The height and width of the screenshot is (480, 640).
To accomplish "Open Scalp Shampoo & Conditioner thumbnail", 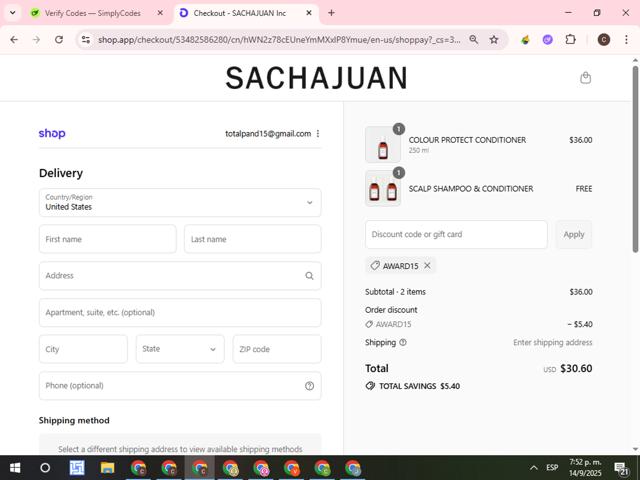I will (383, 189).
